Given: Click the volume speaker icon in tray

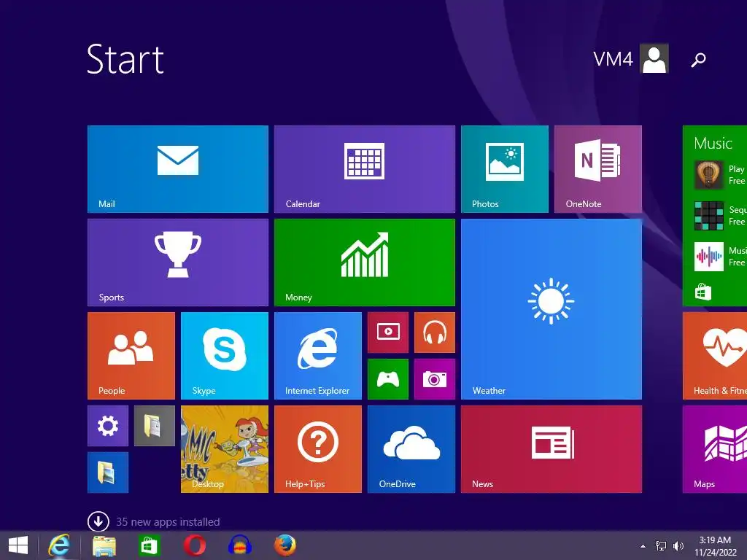Looking at the screenshot, I should 678,545.
